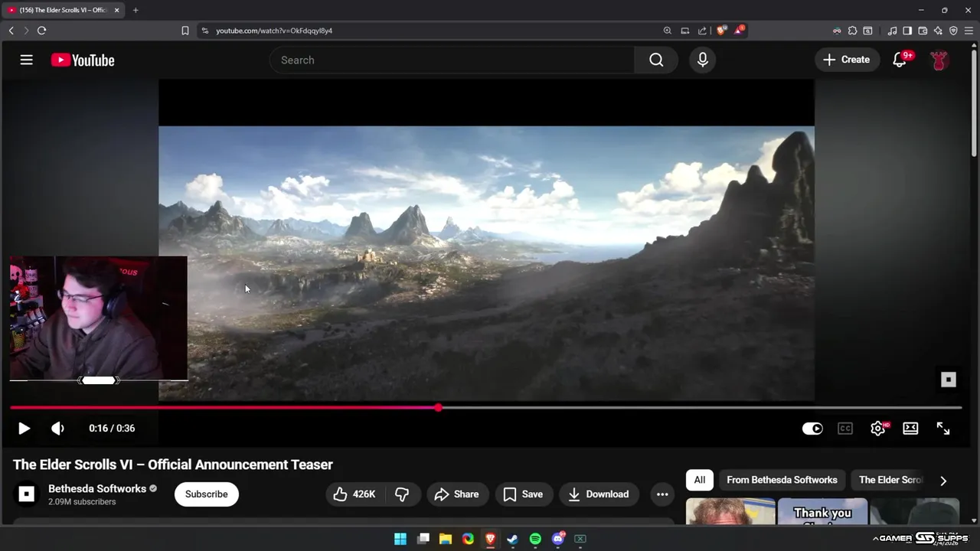Start voice search with the microphone

[703, 60]
